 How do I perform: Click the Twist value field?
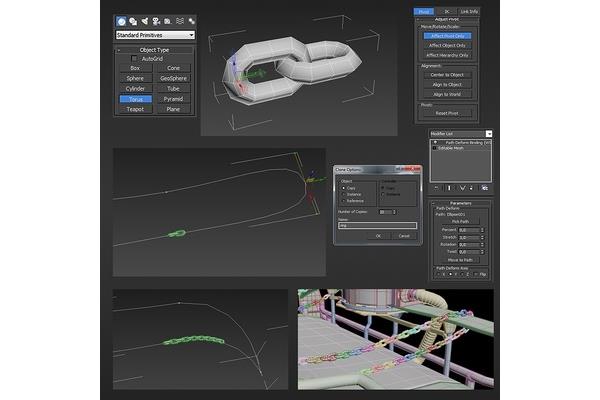coord(469,252)
